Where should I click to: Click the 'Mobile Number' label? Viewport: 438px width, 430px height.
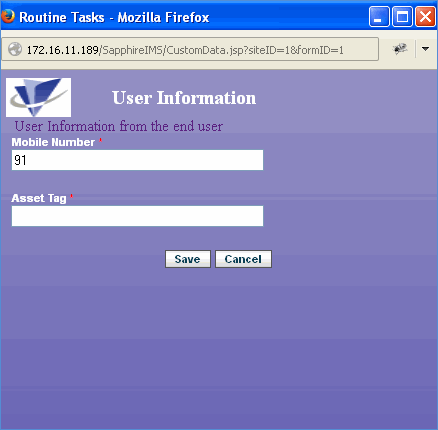pyautogui.click(x=53, y=142)
